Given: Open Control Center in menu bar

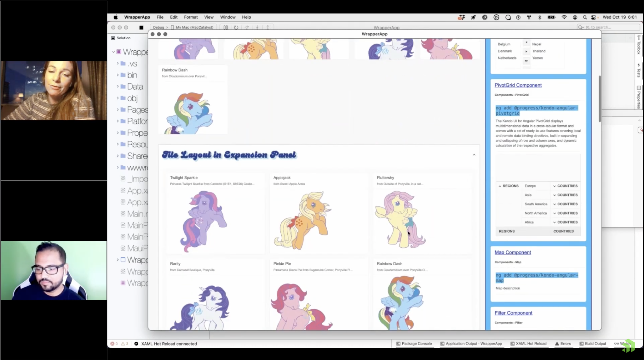Looking at the screenshot, I should 594,17.
